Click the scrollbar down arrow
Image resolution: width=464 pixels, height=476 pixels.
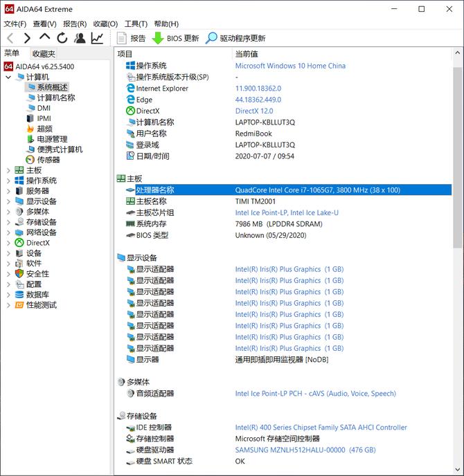457,470
